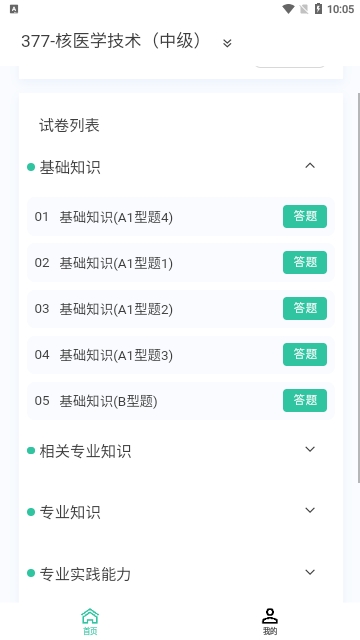
Task: Expand the 专业知识 section chevron
Action: point(310,510)
